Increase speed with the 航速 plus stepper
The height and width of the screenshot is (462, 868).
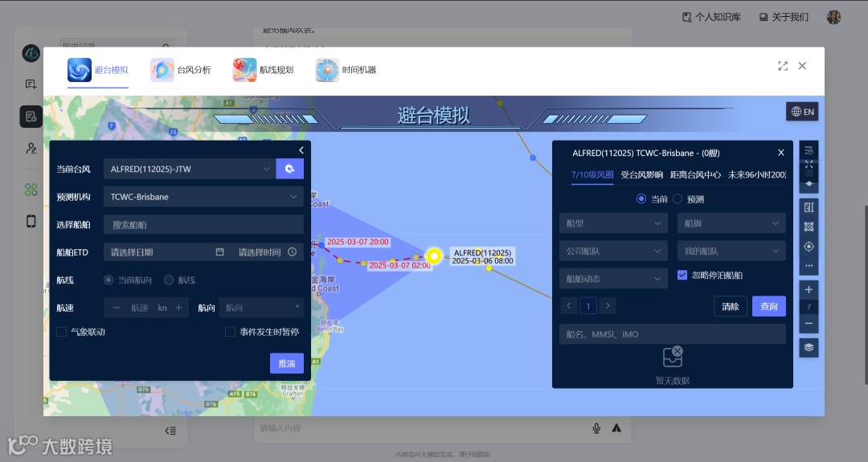coord(178,308)
